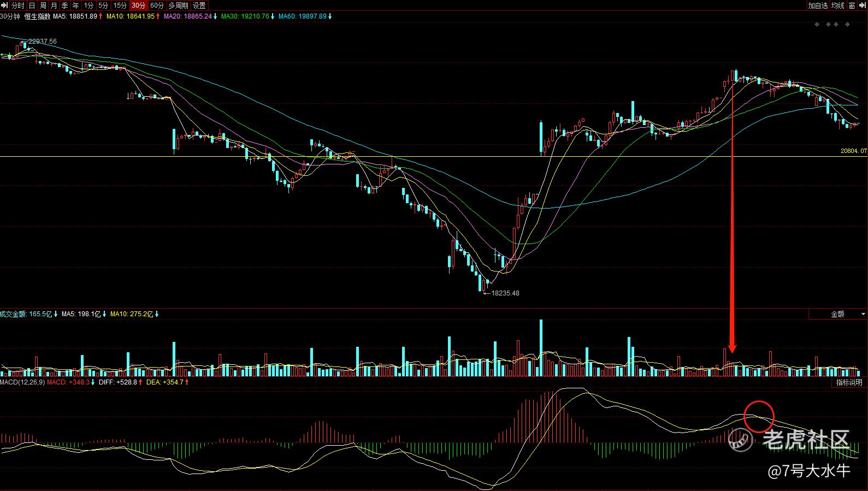Select the 日 daily period tab
The height and width of the screenshot is (491, 868).
[x=32, y=5]
